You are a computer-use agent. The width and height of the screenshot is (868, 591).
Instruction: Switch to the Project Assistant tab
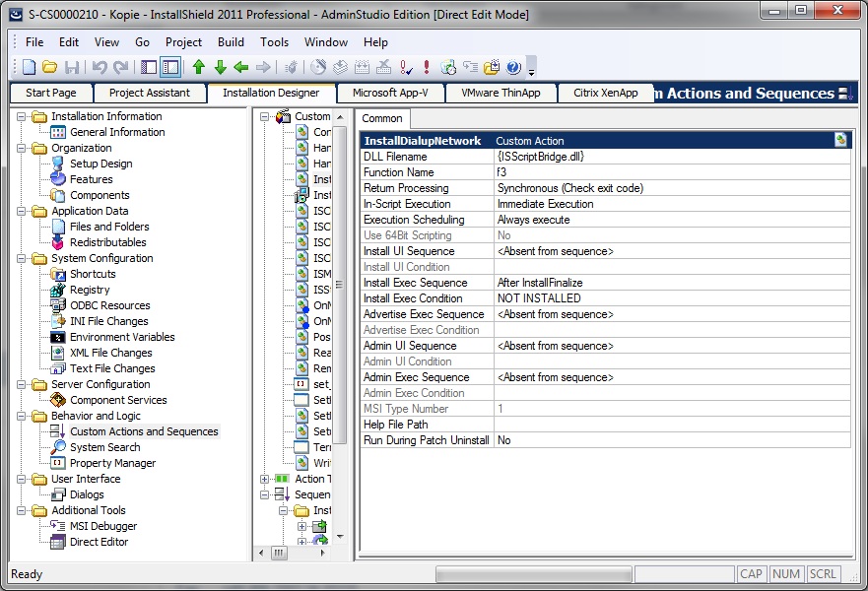tap(150, 93)
